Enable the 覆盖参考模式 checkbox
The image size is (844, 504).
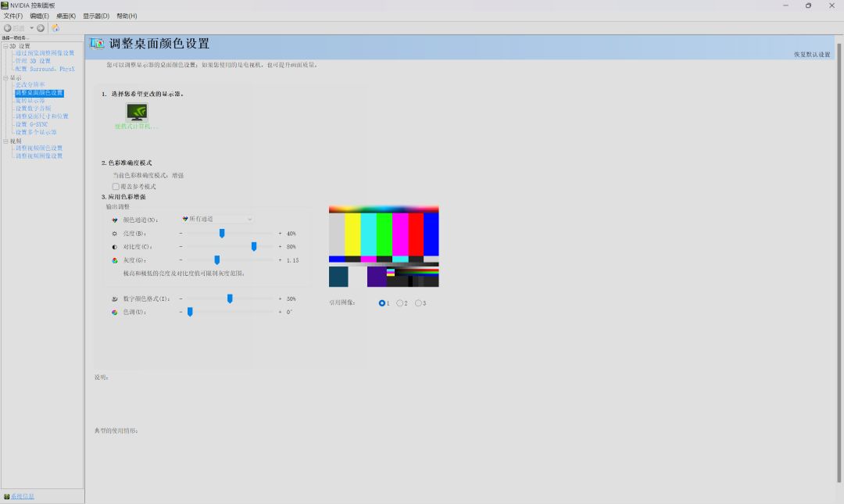point(116,186)
